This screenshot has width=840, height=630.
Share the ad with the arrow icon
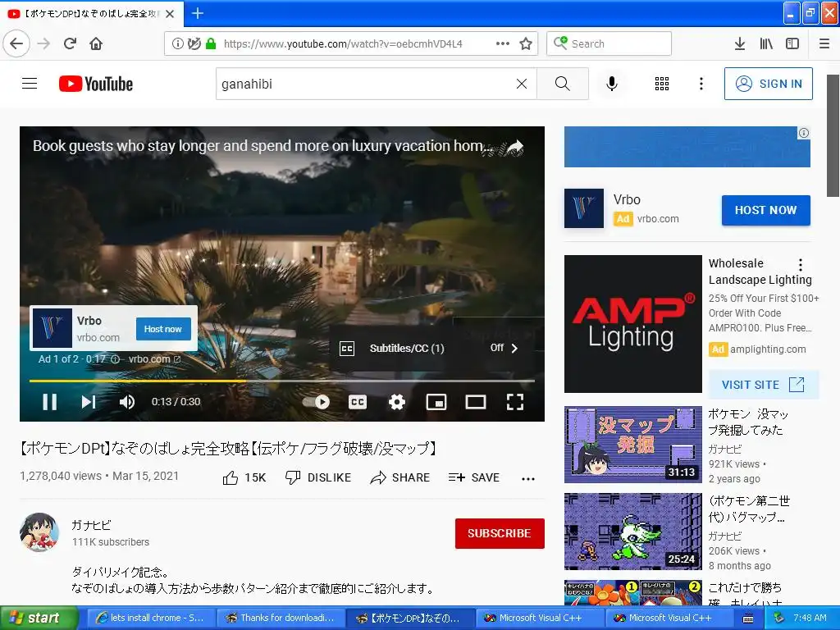pos(515,146)
